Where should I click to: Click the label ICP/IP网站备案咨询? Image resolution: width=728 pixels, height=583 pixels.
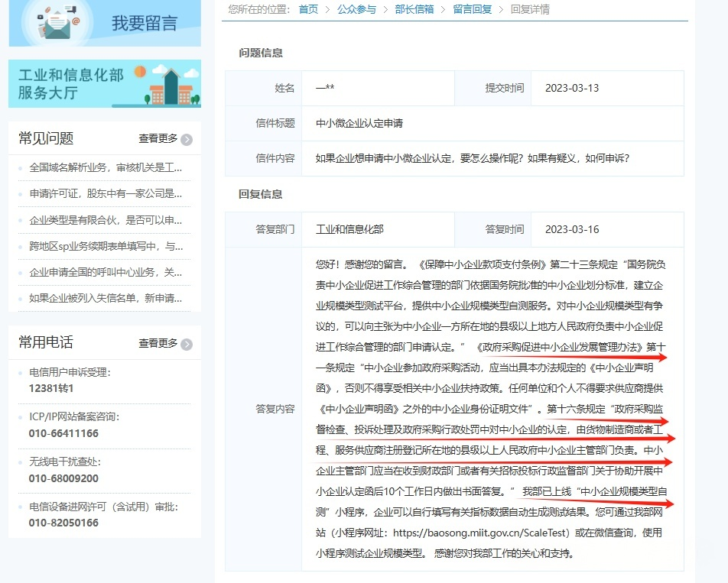coord(74,416)
